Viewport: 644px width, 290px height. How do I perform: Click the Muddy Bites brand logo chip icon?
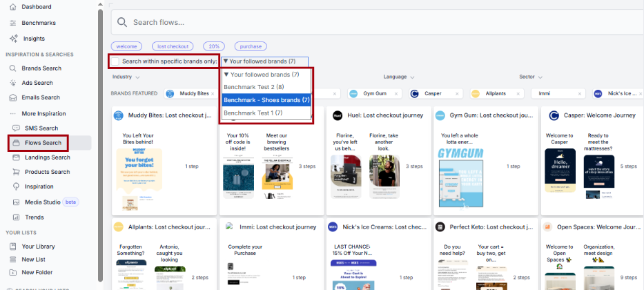click(170, 94)
